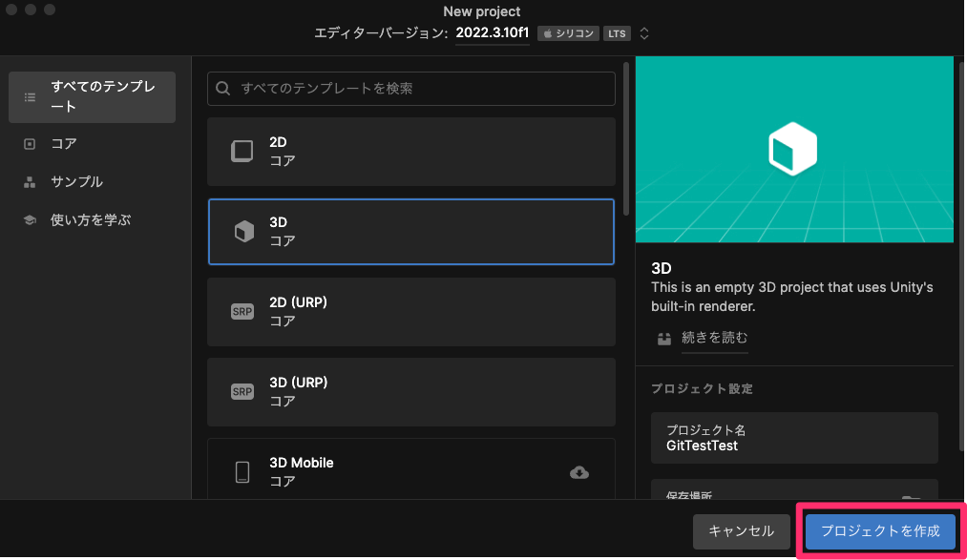Click the list icon beside すべてのテンプレート
Image resolution: width=967 pixels, height=560 pixels.
tap(30, 97)
